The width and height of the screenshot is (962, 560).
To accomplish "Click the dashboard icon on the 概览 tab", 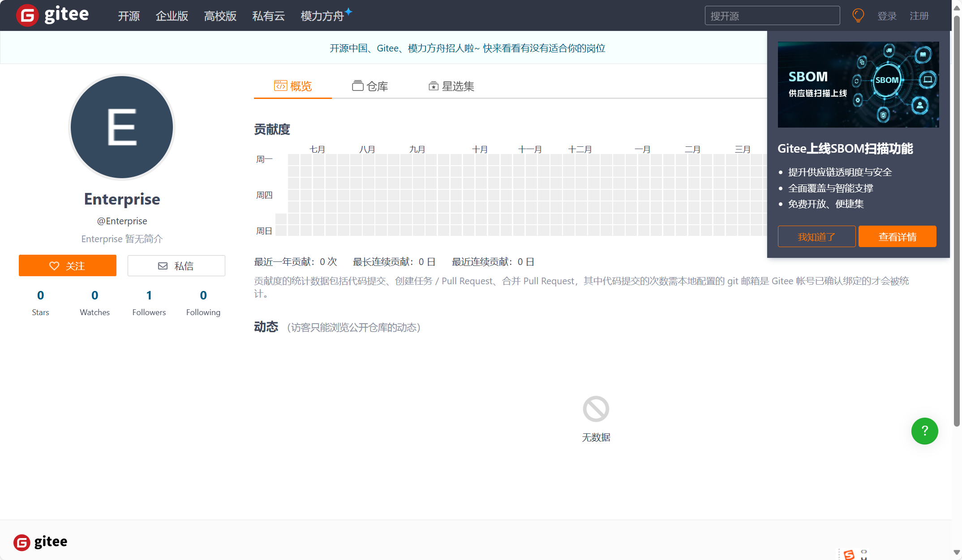I will click(280, 85).
